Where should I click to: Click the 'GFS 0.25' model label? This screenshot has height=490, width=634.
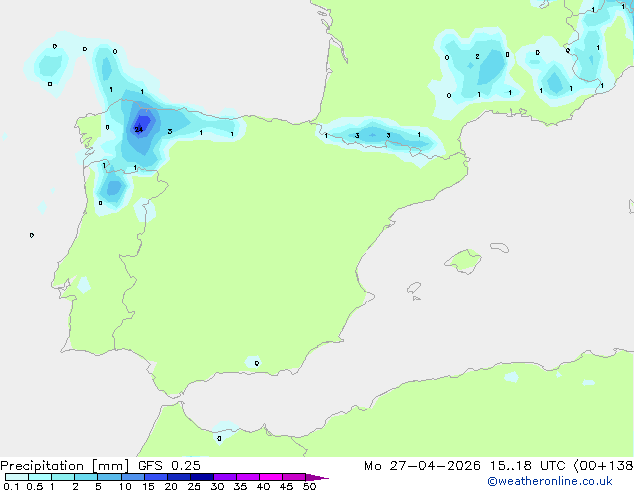click(x=169, y=466)
